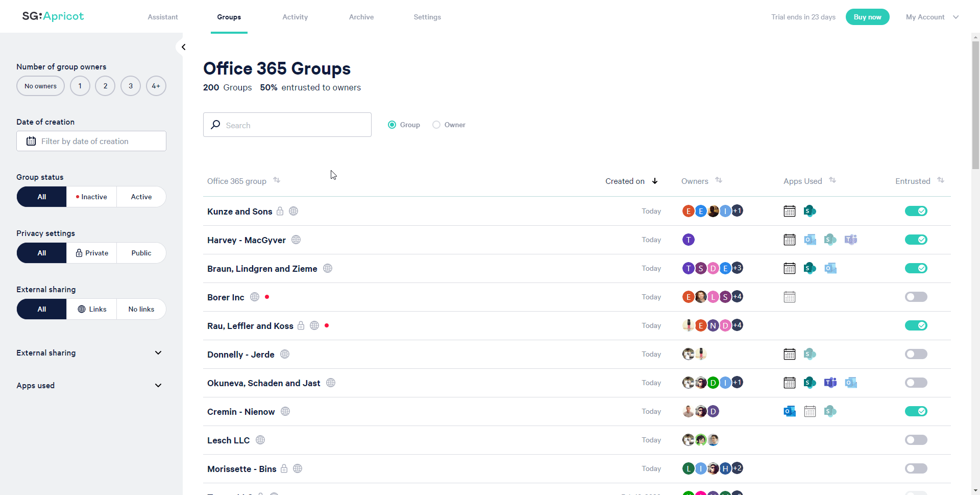Filter group status by Inactive
Image resolution: width=980 pixels, height=495 pixels.
tap(91, 197)
